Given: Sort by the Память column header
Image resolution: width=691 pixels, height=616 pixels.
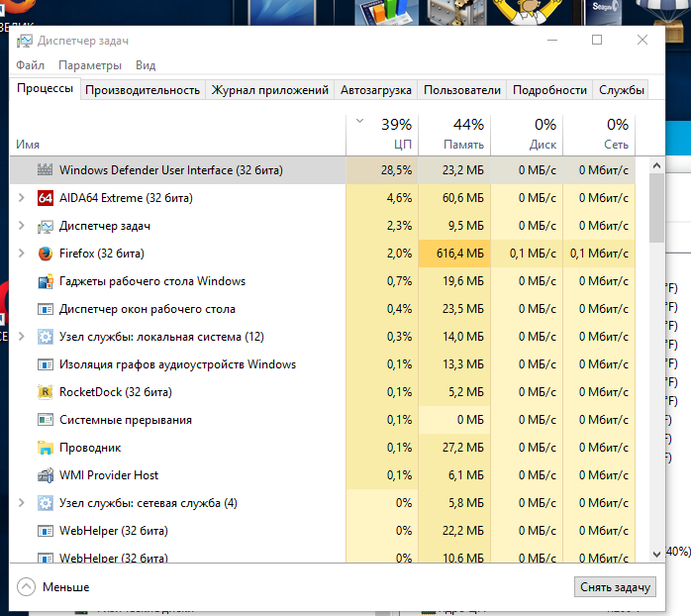Looking at the screenshot, I should point(454,135).
